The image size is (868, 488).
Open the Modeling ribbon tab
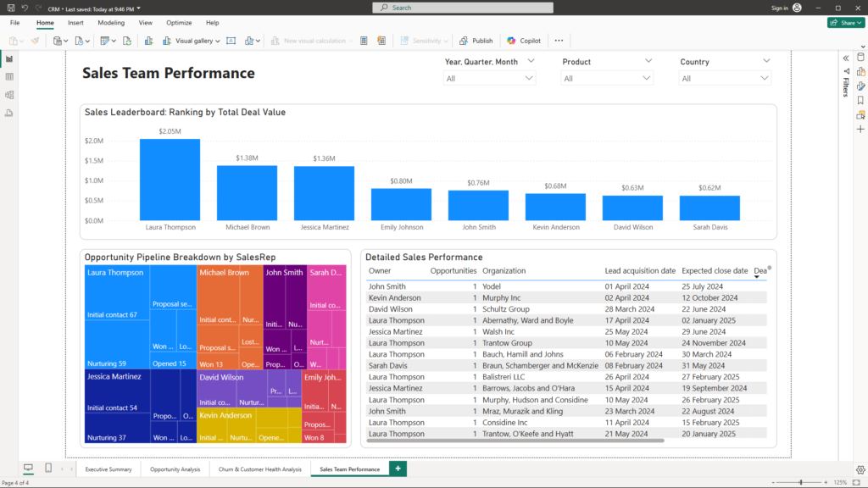(x=111, y=23)
